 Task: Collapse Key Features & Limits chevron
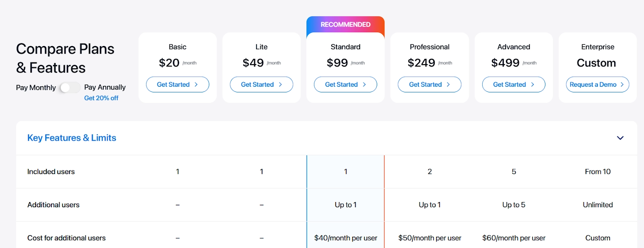[x=620, y=138]
